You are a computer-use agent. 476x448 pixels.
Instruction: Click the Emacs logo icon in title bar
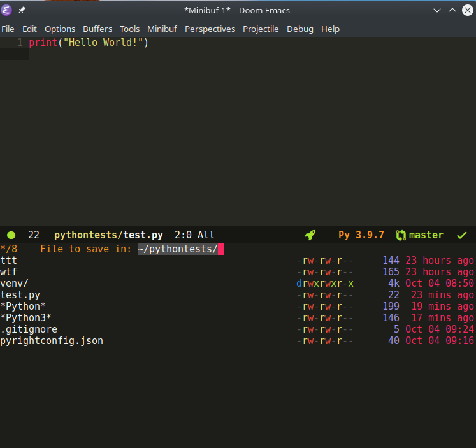coord(6,10)
